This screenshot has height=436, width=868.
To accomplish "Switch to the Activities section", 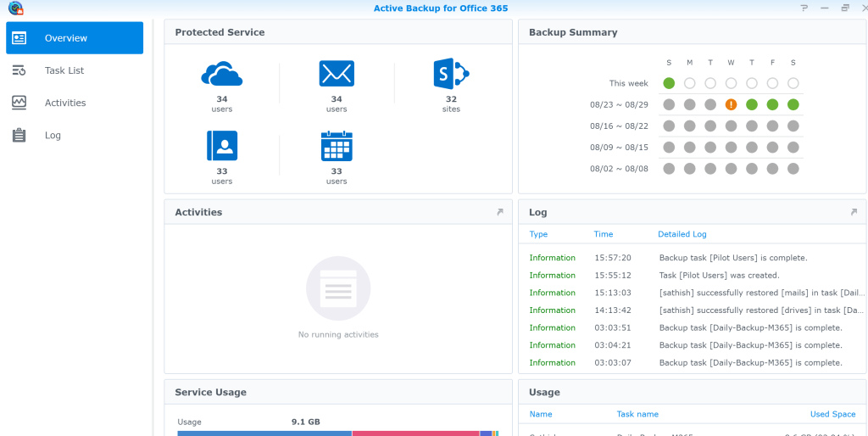I will pyautogui.click(x=65, y=103).
